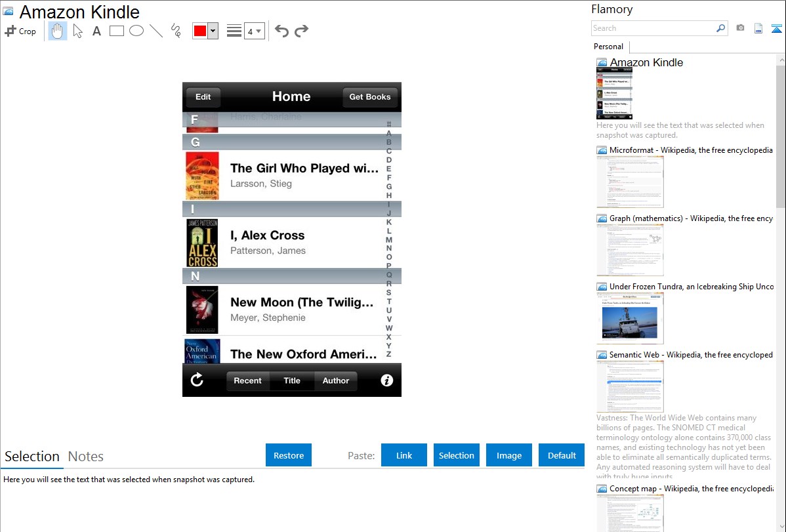
Task: Select the rectangle drawing tool
Action: tap(116, 31)
